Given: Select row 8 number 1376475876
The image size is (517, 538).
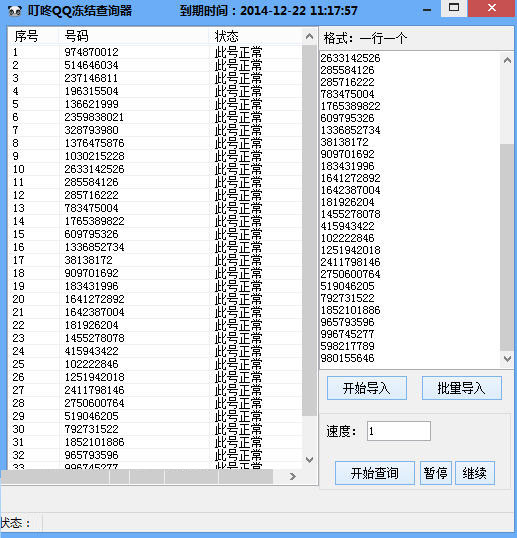Looking at the screenshot, I should pos(94,143).
